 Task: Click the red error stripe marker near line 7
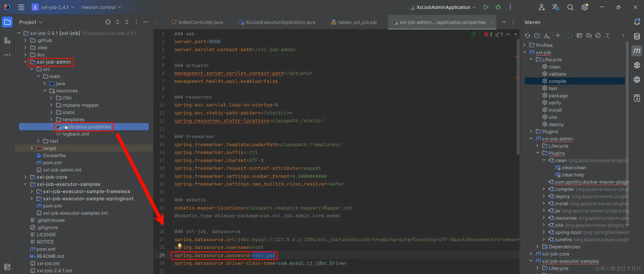pyautogui.click(x=517, y=77)
